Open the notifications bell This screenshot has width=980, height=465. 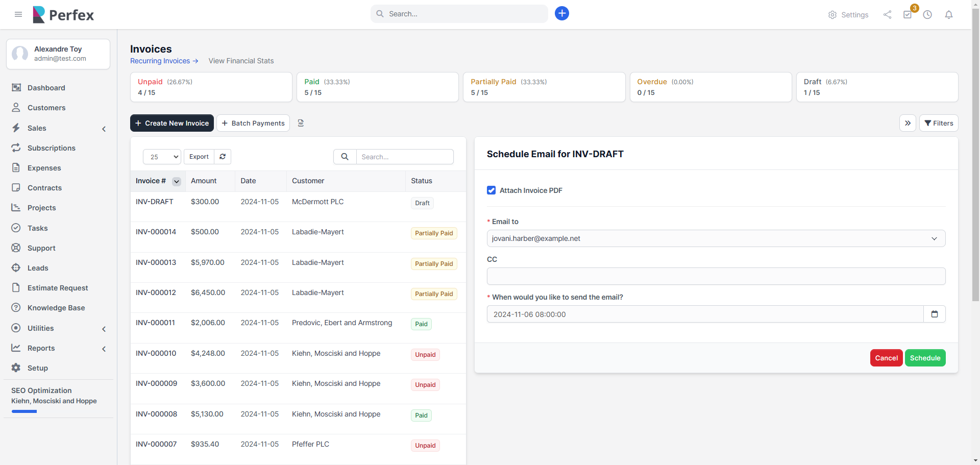[948, 15]
